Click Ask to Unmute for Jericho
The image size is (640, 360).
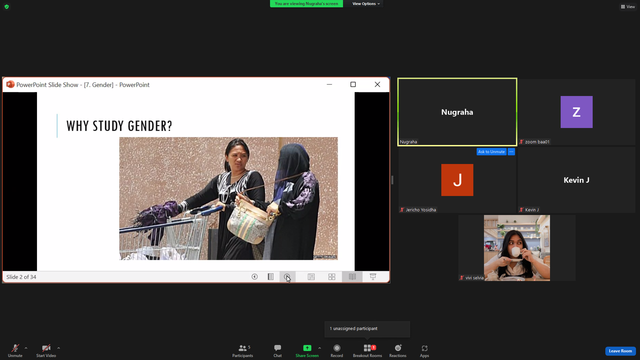[491, 152]
